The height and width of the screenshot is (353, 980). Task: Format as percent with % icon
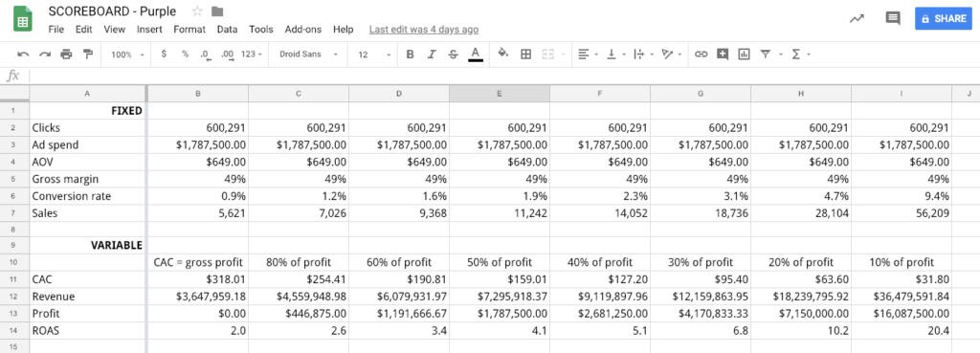pos(185,55)
